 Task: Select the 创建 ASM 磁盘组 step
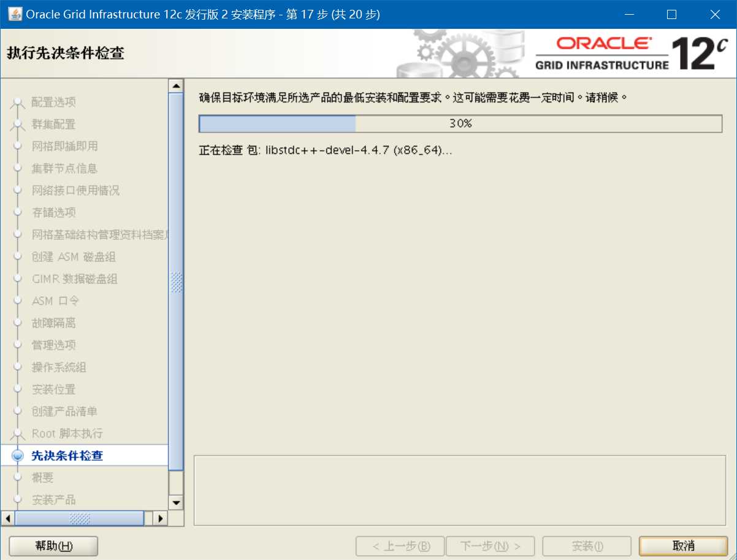(x=74, y=256)
